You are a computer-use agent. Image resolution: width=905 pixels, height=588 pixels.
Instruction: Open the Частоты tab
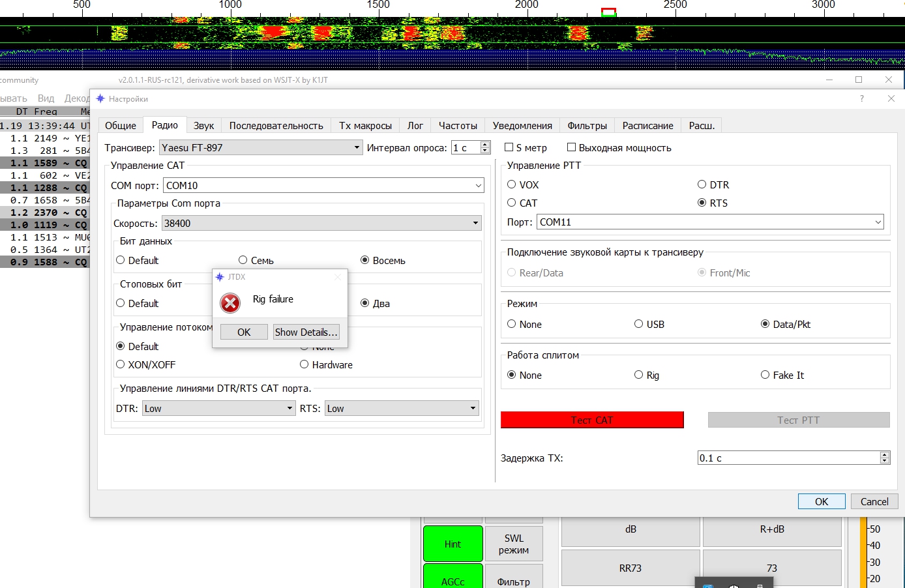(x=458, y=126)
